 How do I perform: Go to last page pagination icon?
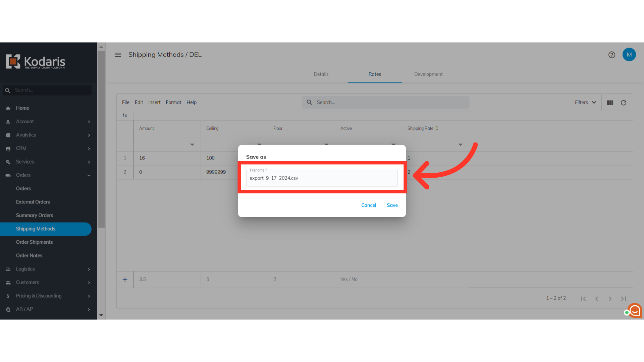[x=623, y=299]
